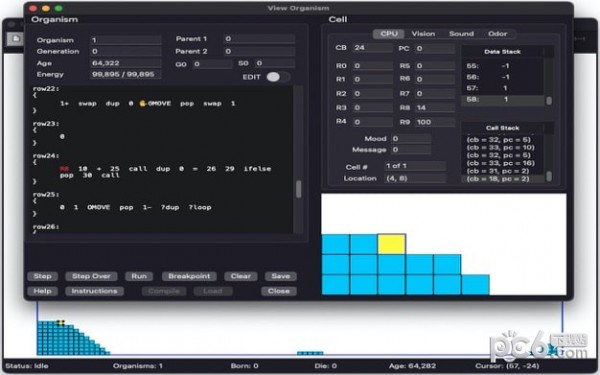Click the R9 register field showing 100
Viewport: 600px width, 375px height.
point(435,122)
